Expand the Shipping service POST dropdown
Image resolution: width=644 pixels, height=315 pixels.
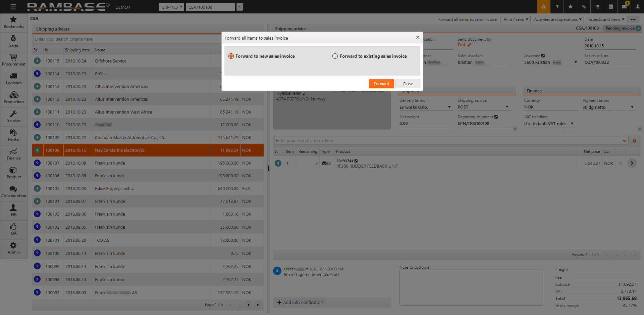(x=507, y=107)
